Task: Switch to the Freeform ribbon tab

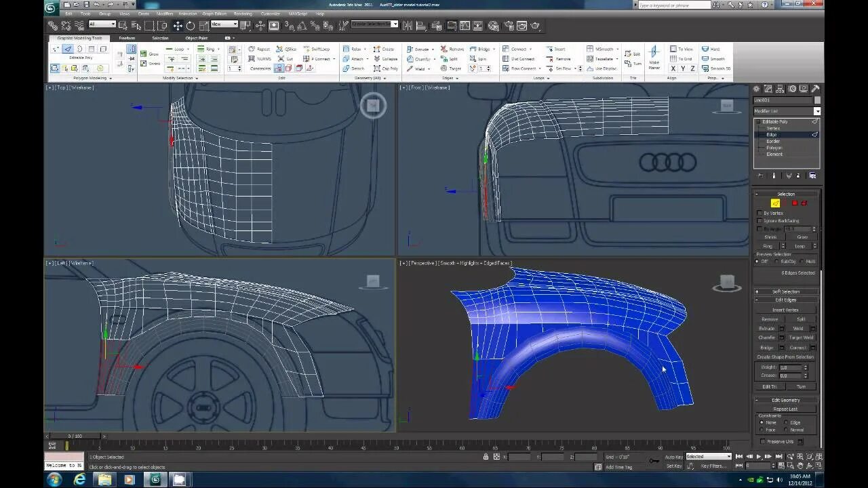Action: click(127, 38)
